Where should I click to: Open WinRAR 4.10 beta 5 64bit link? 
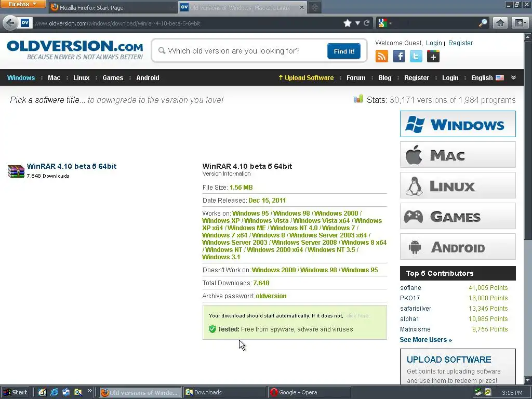(x=72, y=166)
